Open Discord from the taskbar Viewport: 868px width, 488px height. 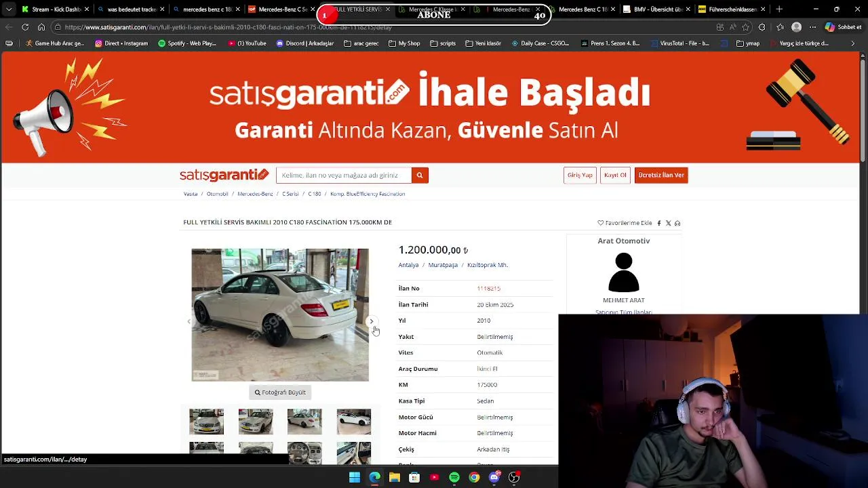494,477
